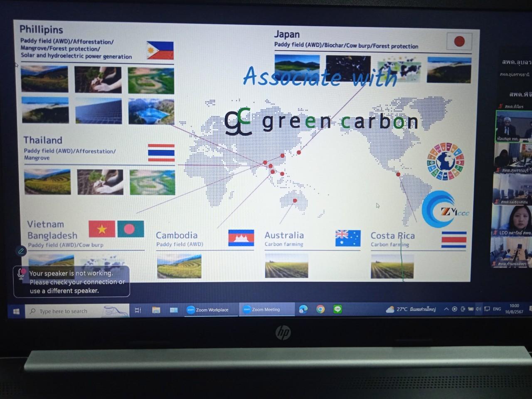
Task: Click the 'Cambodia' heading text
Action: (x=177, y=235)
